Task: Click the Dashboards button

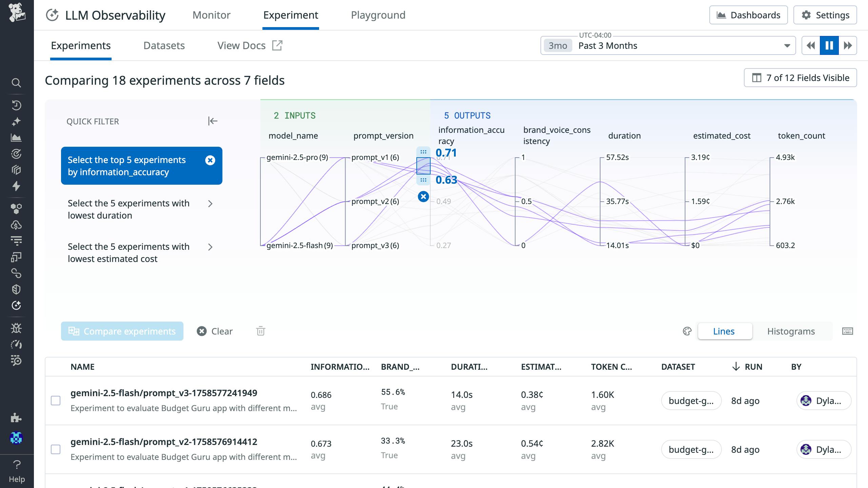Action: (x=748, y=15)
